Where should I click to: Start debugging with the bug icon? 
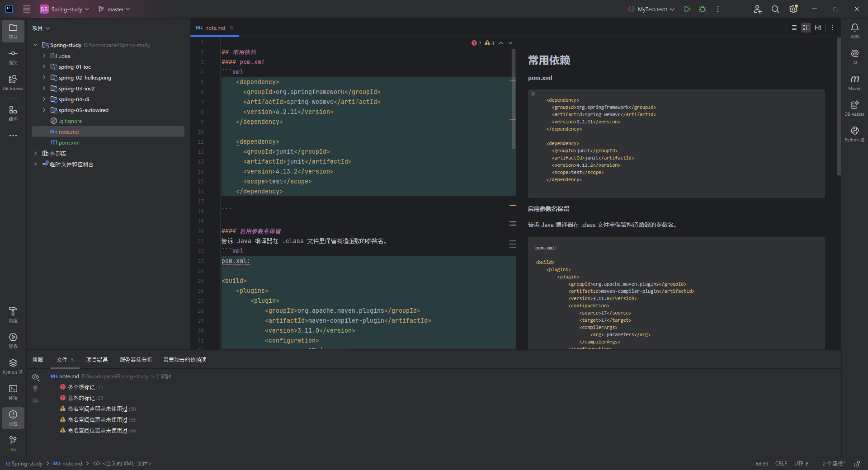[x=703, y=9]
